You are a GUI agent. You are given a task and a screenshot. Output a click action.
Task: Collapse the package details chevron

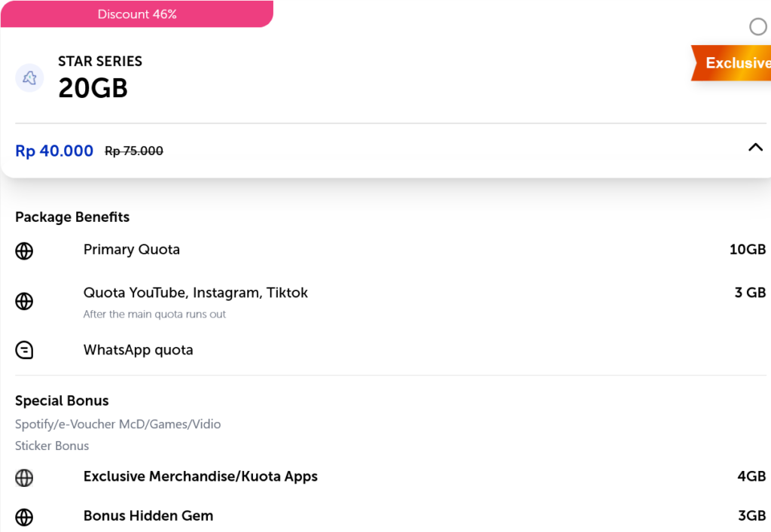pos(755,148)
